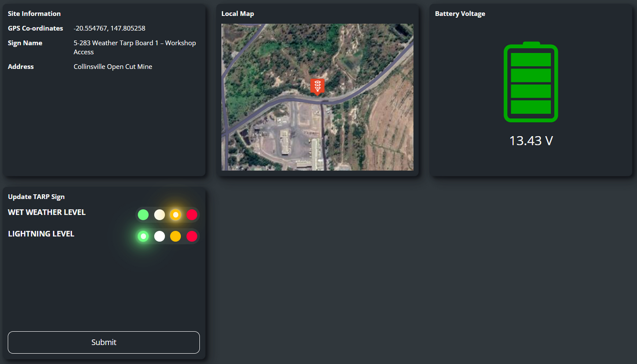Click the Site Information heading
This screenshot has width=637, height=364.
[34, 14]
